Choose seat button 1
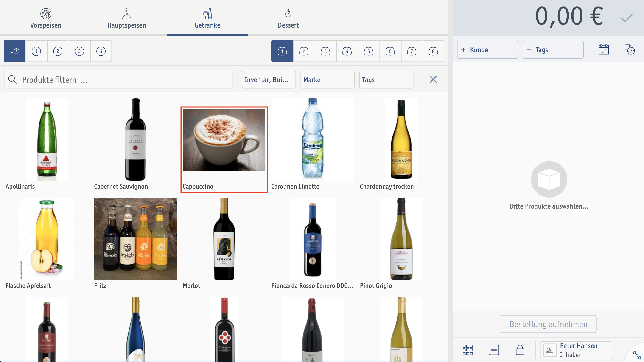This screenshot has height=362, width=644. coord(282,51)
